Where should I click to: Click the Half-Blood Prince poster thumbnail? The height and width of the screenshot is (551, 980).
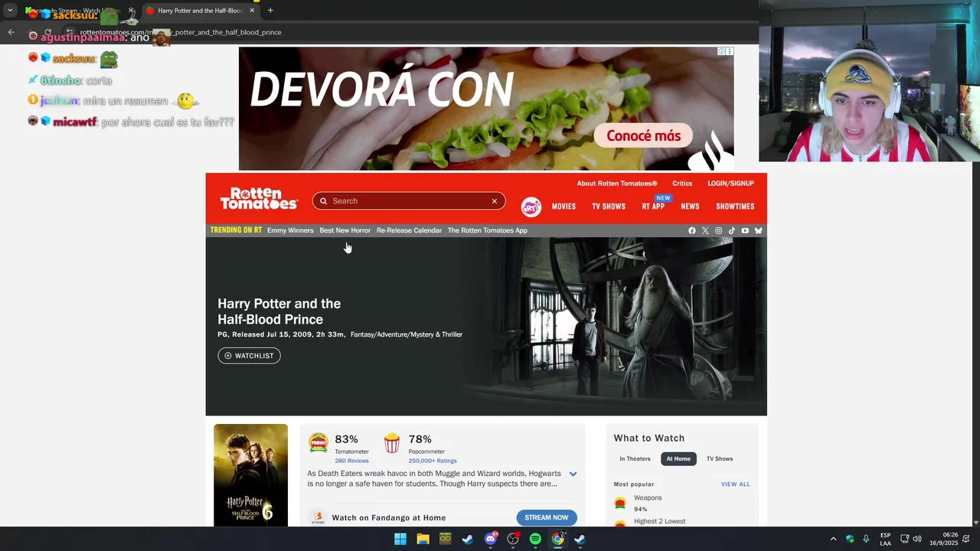click(x=250, y=475)
